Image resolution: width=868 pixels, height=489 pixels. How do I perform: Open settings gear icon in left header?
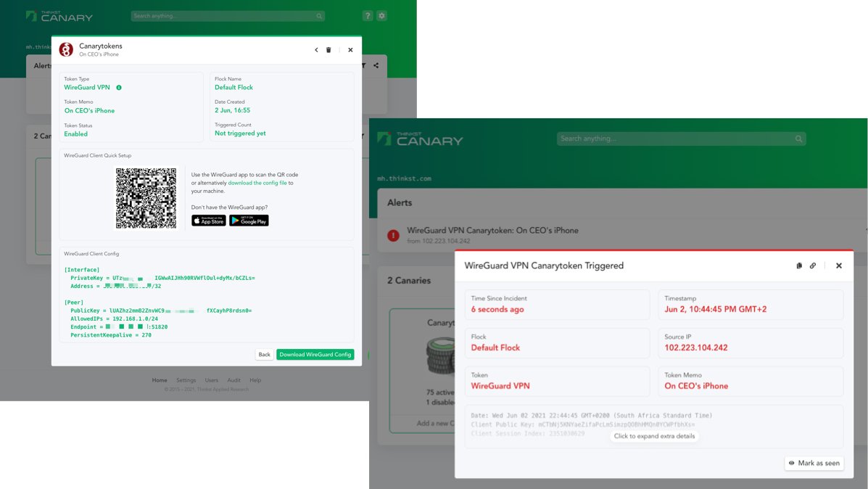[x=382, y=15]
